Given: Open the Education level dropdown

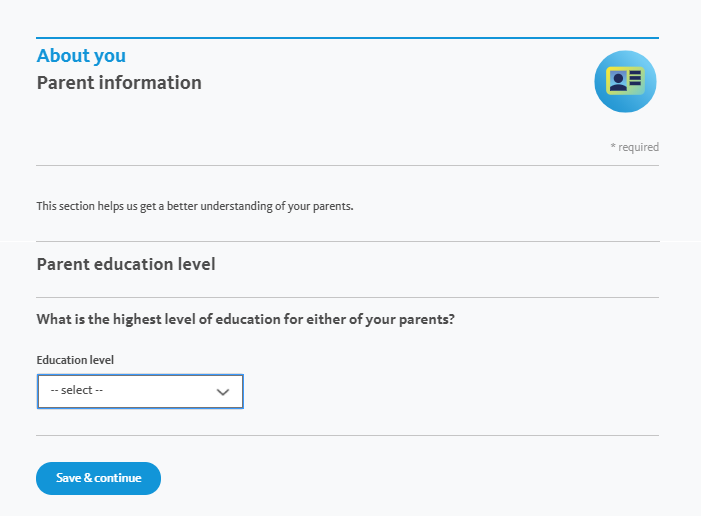Looking at the screenshot, I should [140, 391].
